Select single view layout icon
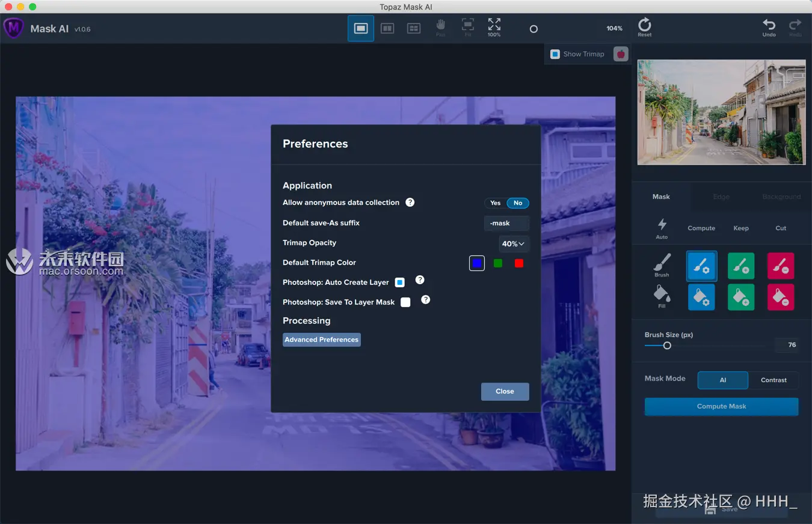The width and height of the screenshot is (812, 524). click(361, 28)
